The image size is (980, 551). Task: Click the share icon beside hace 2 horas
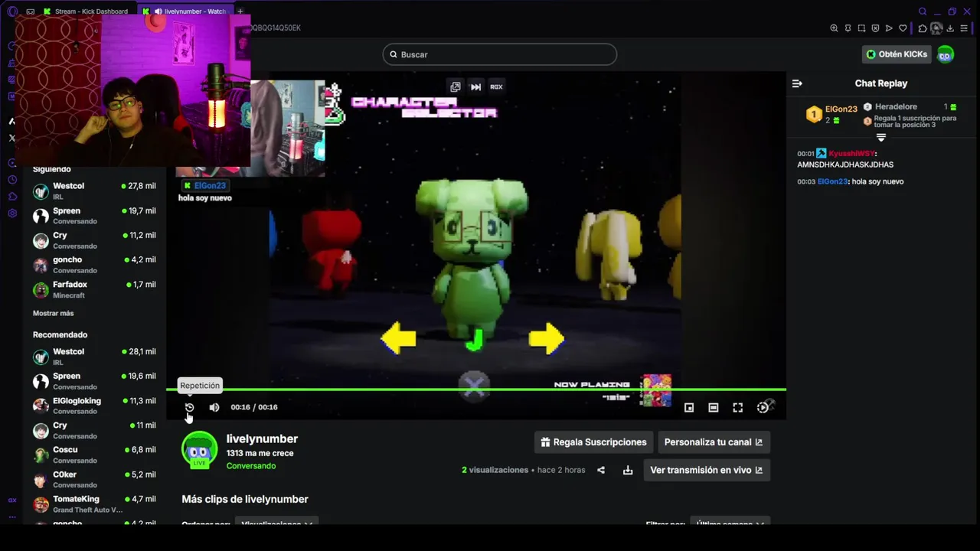601,470
